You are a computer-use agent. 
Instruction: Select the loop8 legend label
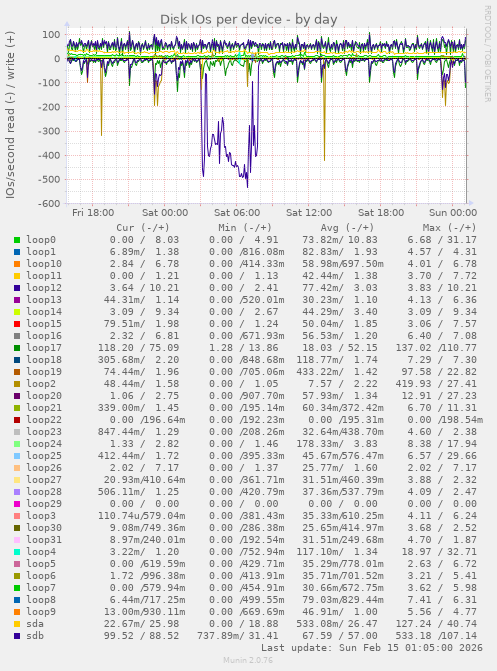(41, 600)
